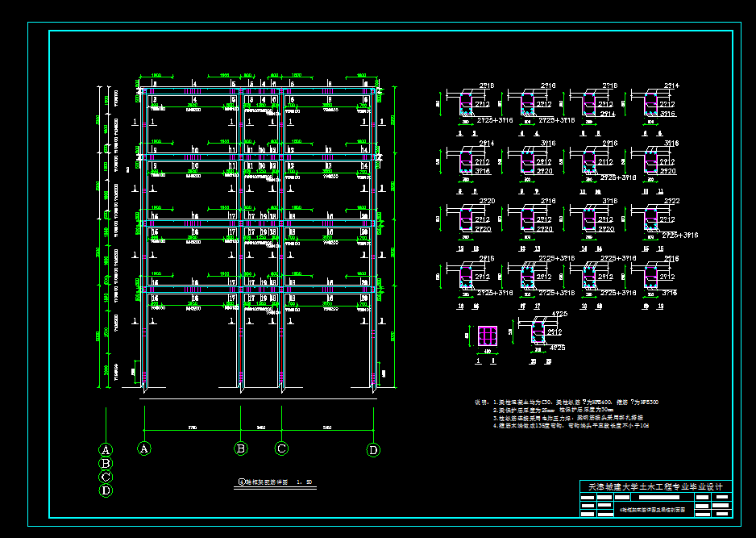Select axis bubble D directly beneath the frame's last column
The height and width of the screenshot is (538, 756).
tap(373, 450)
